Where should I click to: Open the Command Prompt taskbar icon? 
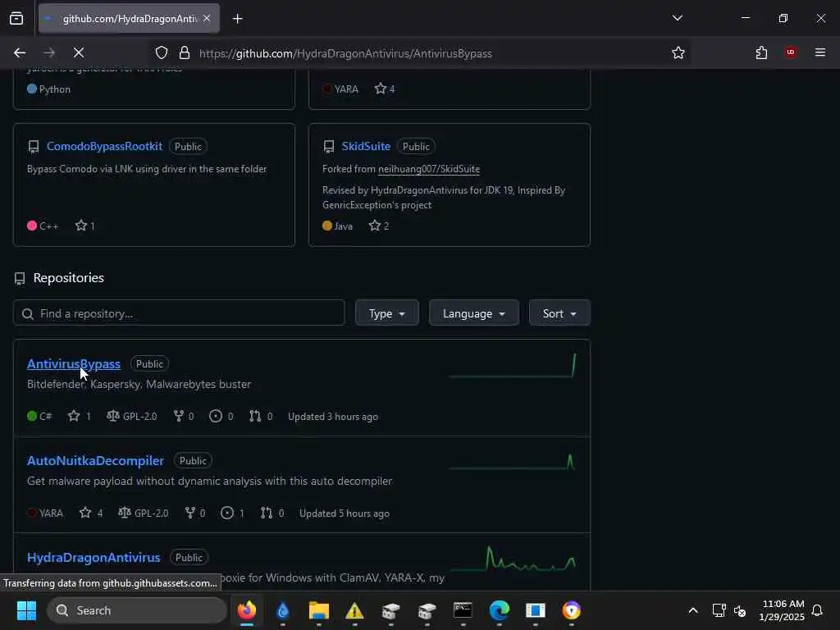463,610
